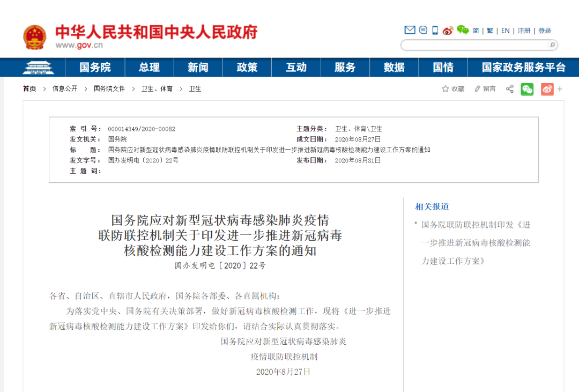Switch to traditional Chinese 繁

490,31
